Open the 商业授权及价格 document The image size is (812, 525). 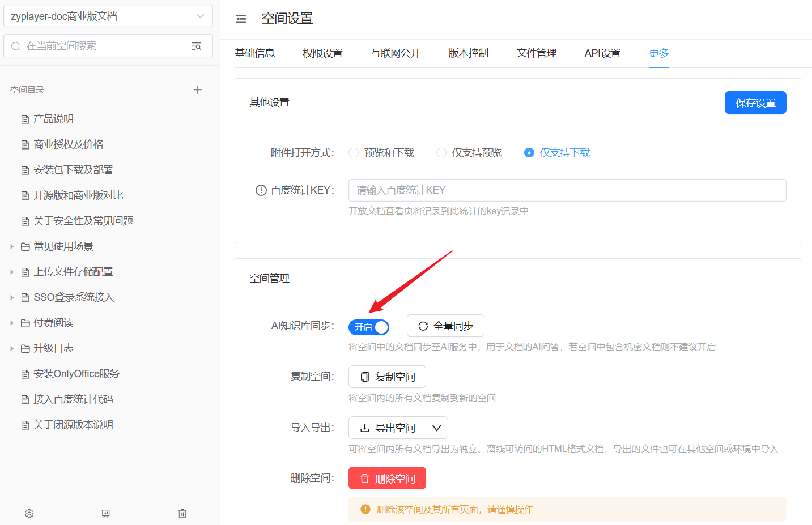pos(69,144)
